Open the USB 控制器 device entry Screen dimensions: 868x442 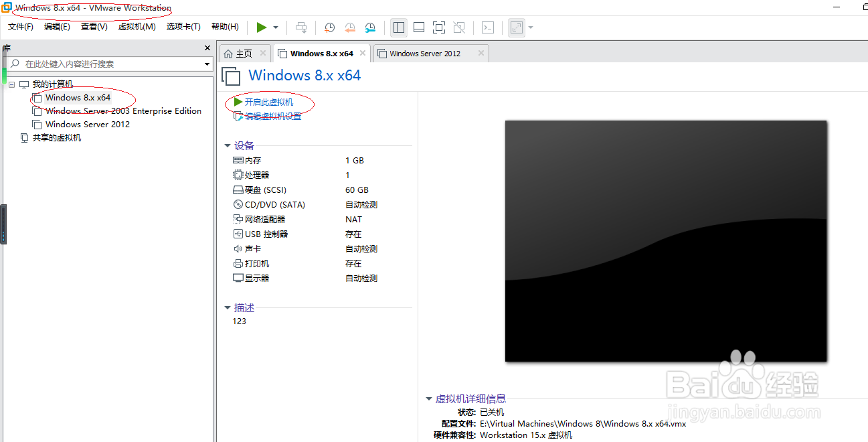[266, 234]
